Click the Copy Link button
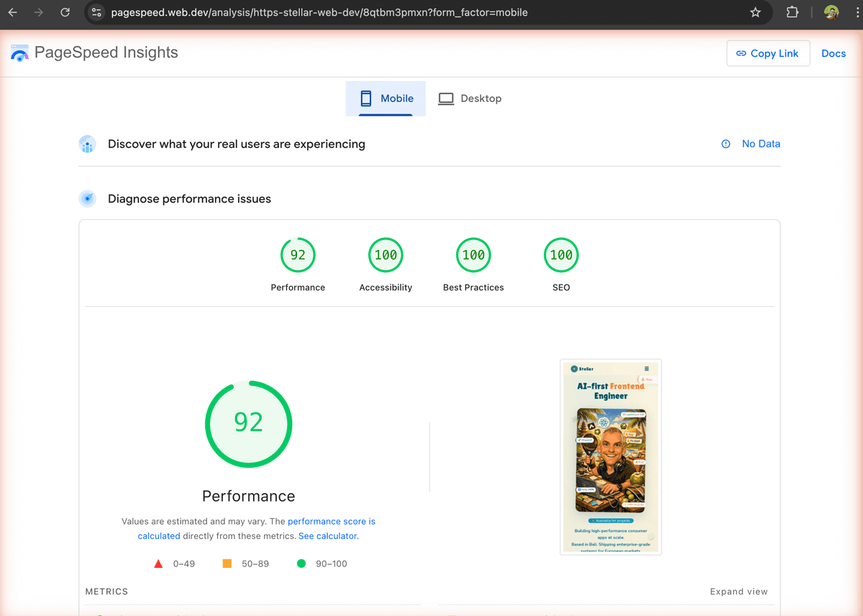 coord(768,53)
